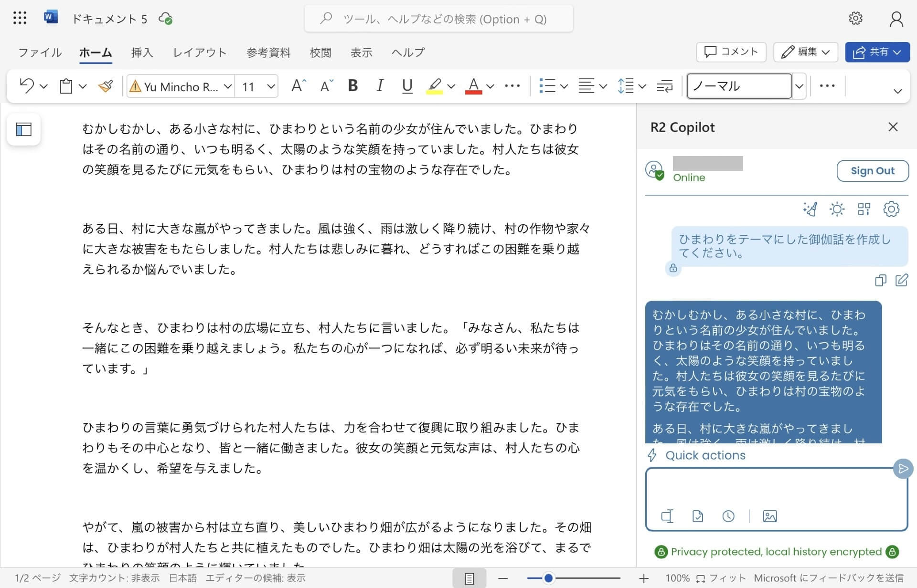The width and height of the screenshot is (917, 588).
Task: Expand the font color dropdown arrow
Action: coord(490,86)
